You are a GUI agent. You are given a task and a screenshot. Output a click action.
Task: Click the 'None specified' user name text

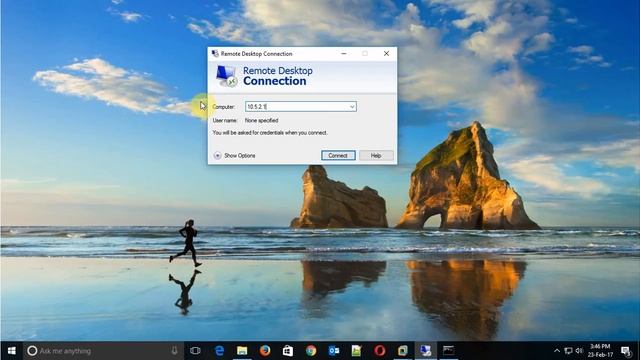click(x=261, y=120)
